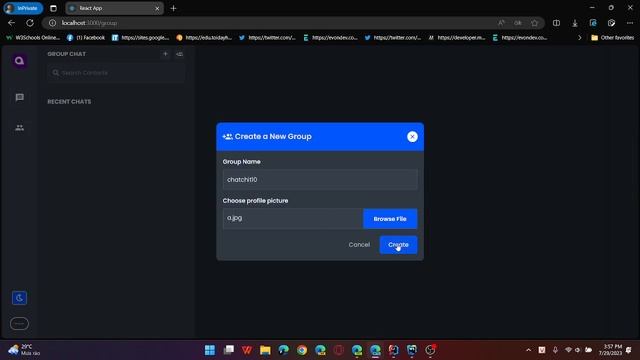Open Windows Start menu

210,350
